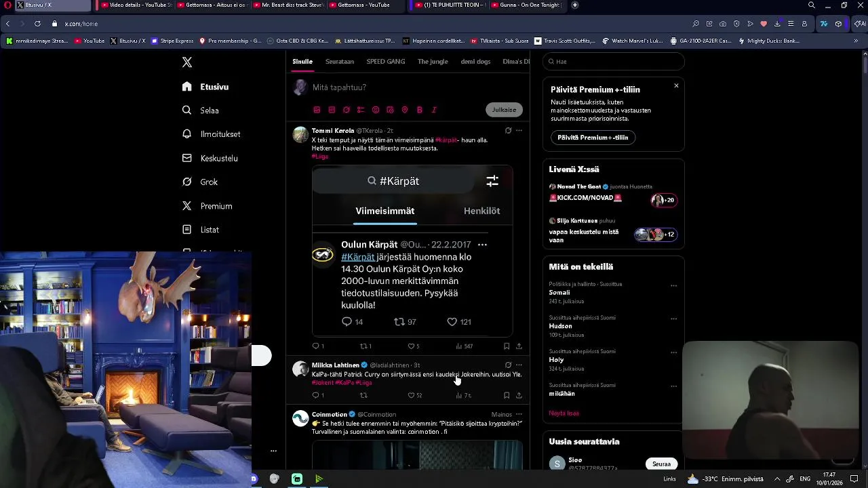Tag a location in the composer
The height and width of the screenshot is (488, 868).
click(405, 110)
